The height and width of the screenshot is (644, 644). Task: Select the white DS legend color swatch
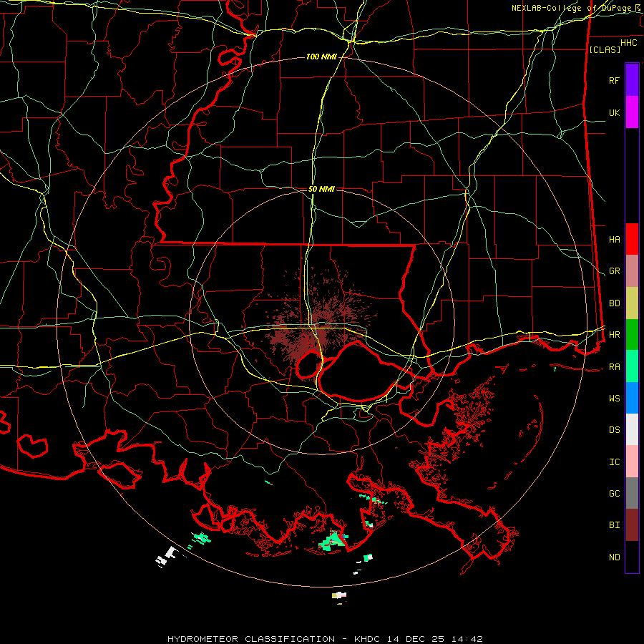pos(632,429)
